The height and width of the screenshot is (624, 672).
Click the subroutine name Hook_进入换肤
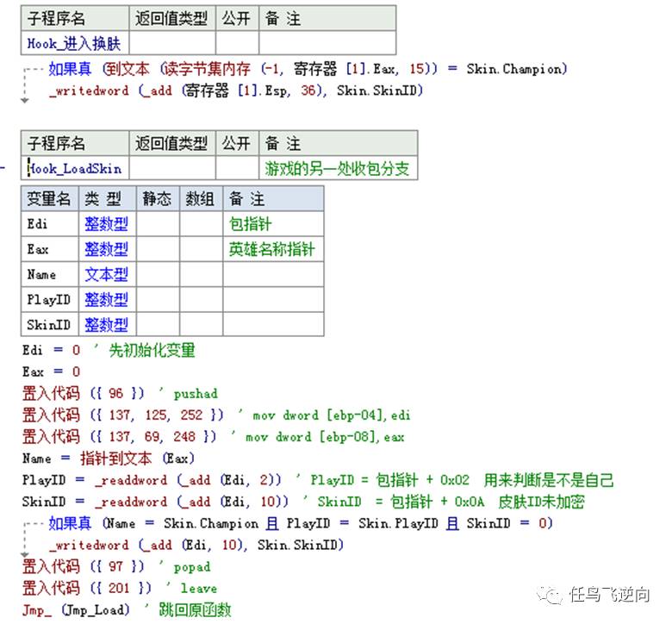coord(74,43)
